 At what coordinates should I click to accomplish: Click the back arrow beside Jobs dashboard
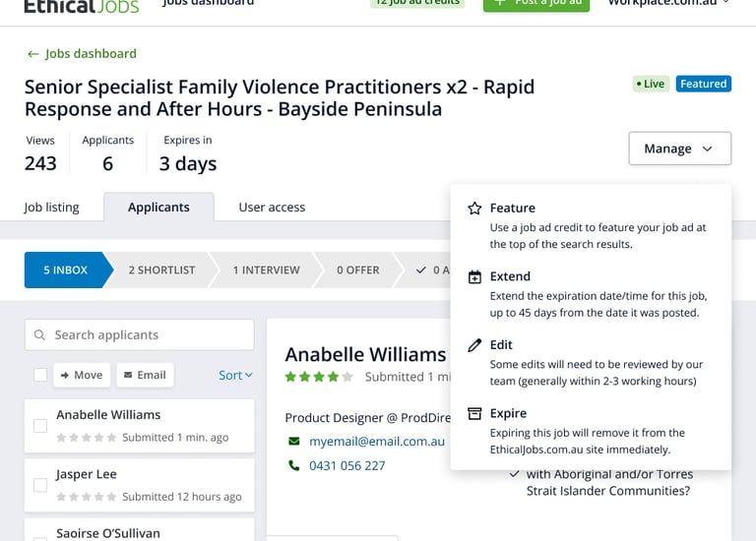coord(33,54)
